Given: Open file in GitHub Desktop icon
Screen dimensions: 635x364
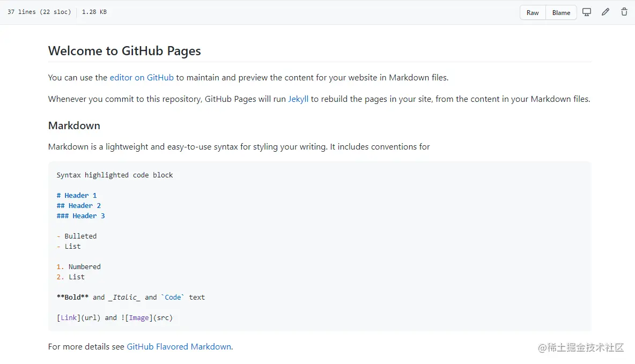Looking at the screenshot, I should pos(586,12).
